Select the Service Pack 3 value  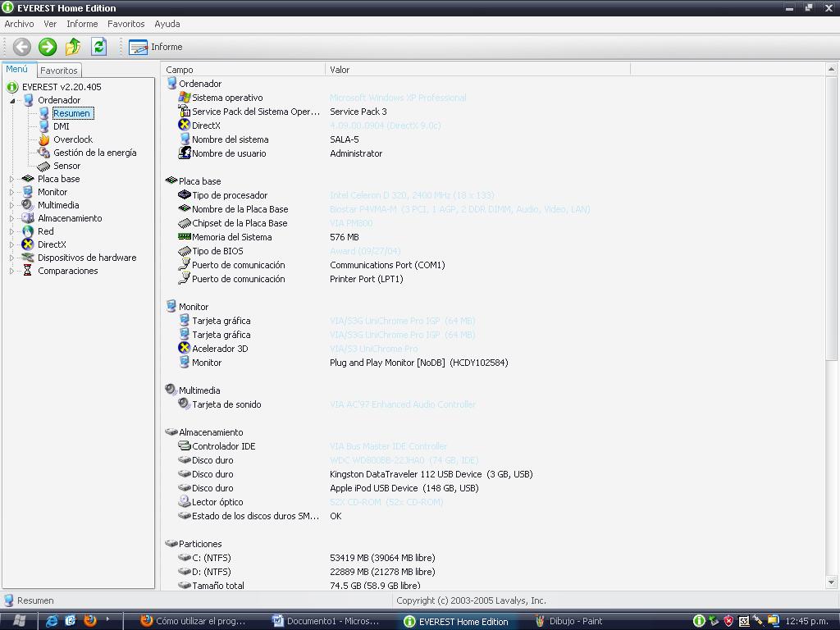[358, 112]
